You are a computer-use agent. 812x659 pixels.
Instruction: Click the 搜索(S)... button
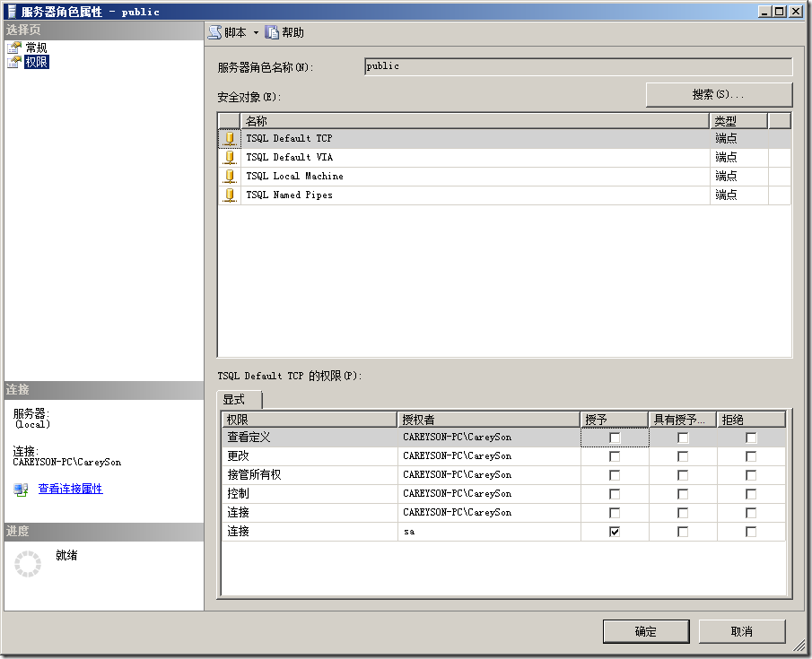tap(719, 95)
